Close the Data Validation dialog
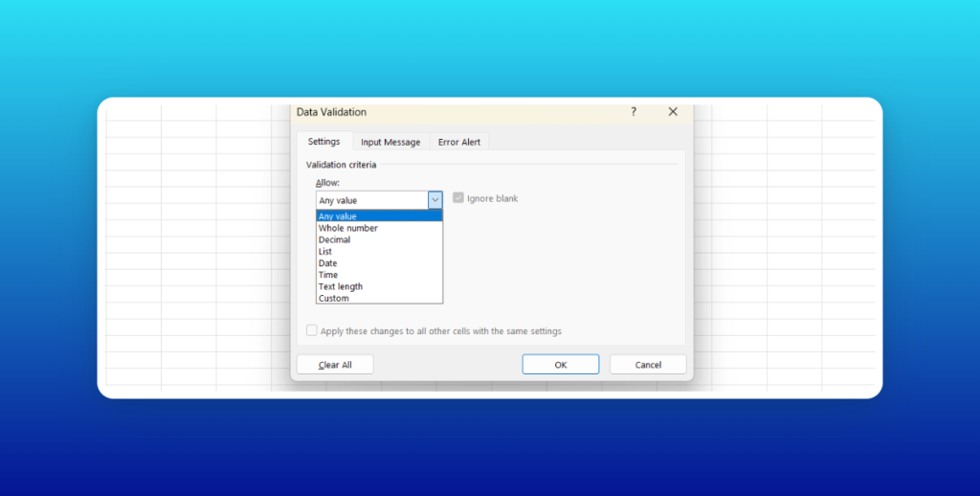This screenshot has width=980, height=496. coord(673,112)
